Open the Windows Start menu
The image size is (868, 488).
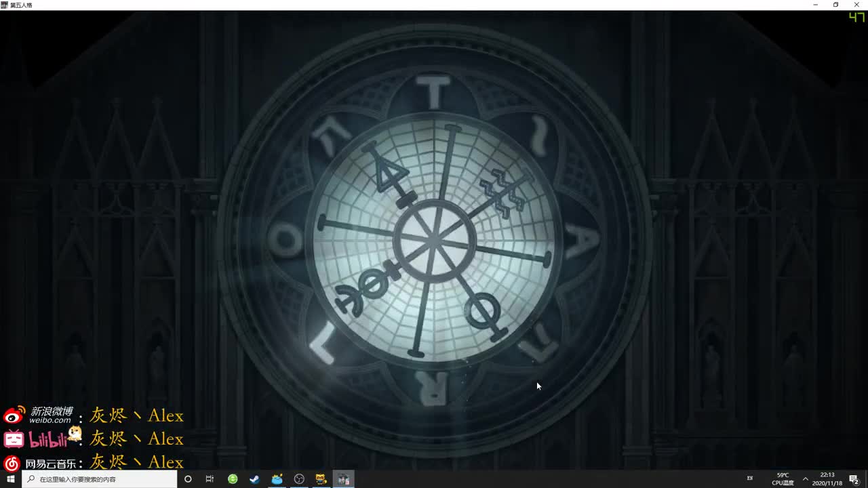[x=10, y=479]
